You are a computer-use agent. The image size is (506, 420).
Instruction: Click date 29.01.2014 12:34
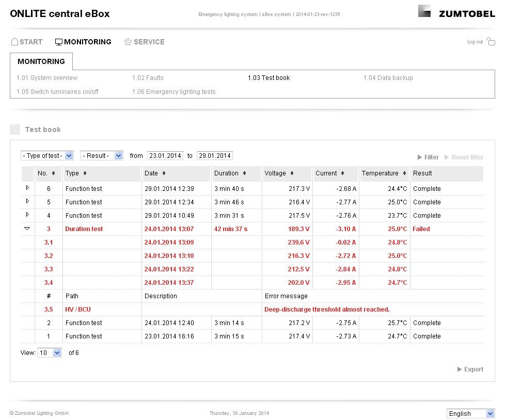coord(169,202)
